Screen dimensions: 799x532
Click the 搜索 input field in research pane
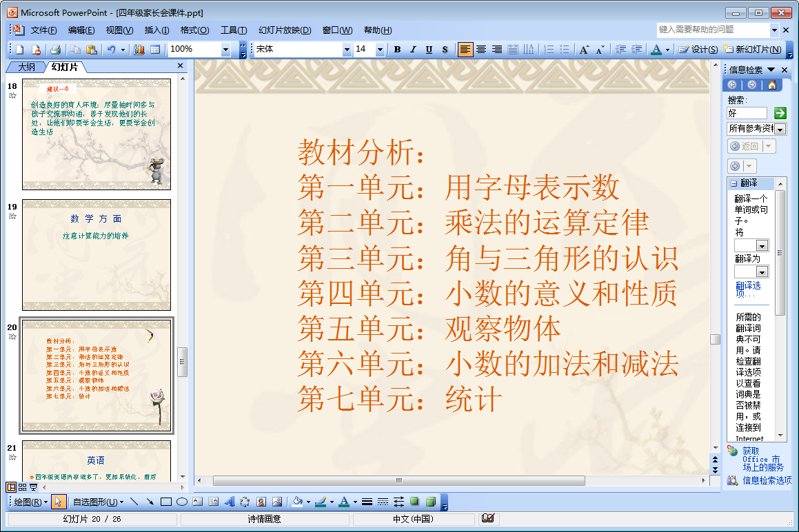(747, 113)
